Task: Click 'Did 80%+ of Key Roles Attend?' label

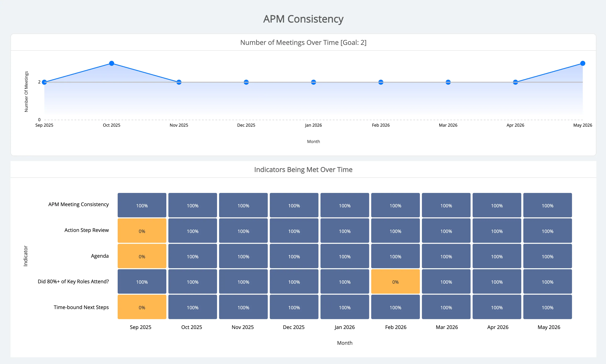Action: pyautogui.click(x=73, y=281)
